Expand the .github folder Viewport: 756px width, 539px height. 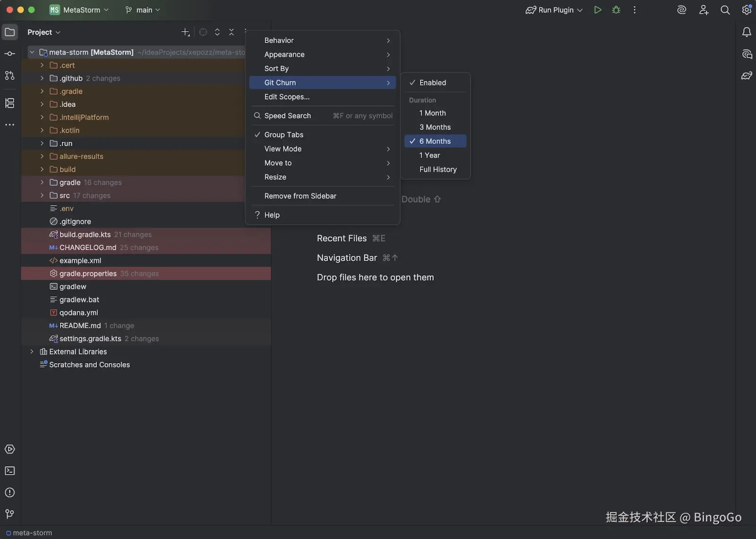click(41, 78)
